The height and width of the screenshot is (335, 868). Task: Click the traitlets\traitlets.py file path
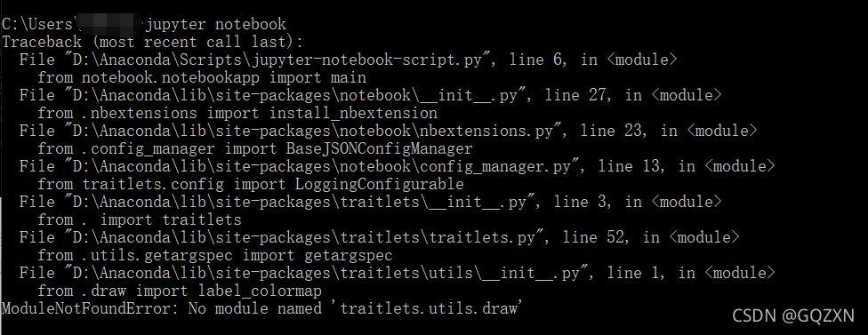[x=303, y=237]
